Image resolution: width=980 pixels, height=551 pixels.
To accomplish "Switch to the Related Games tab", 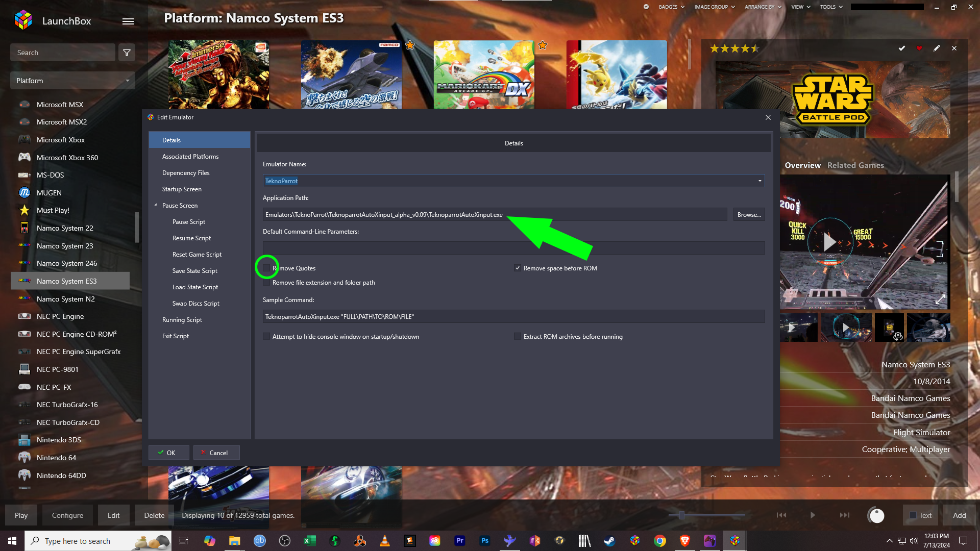I will pyautogui.click(x=855, y=165).
